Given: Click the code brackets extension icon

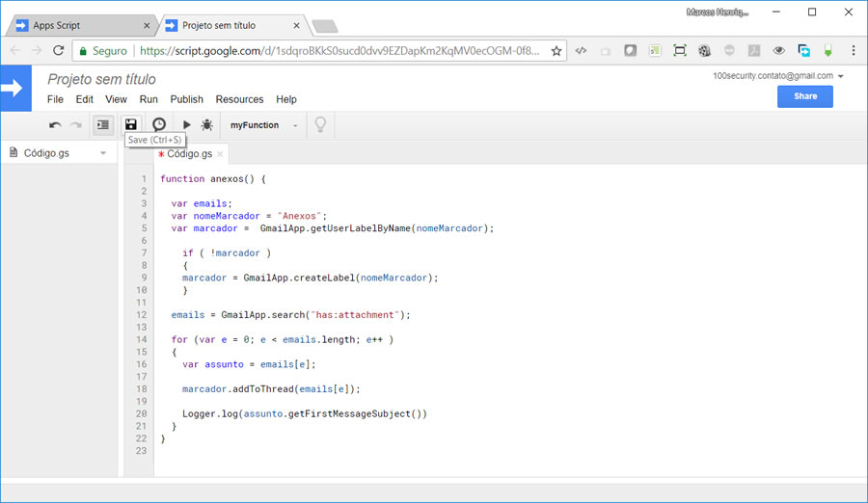Looking at the screenshot, I should 581,51.
